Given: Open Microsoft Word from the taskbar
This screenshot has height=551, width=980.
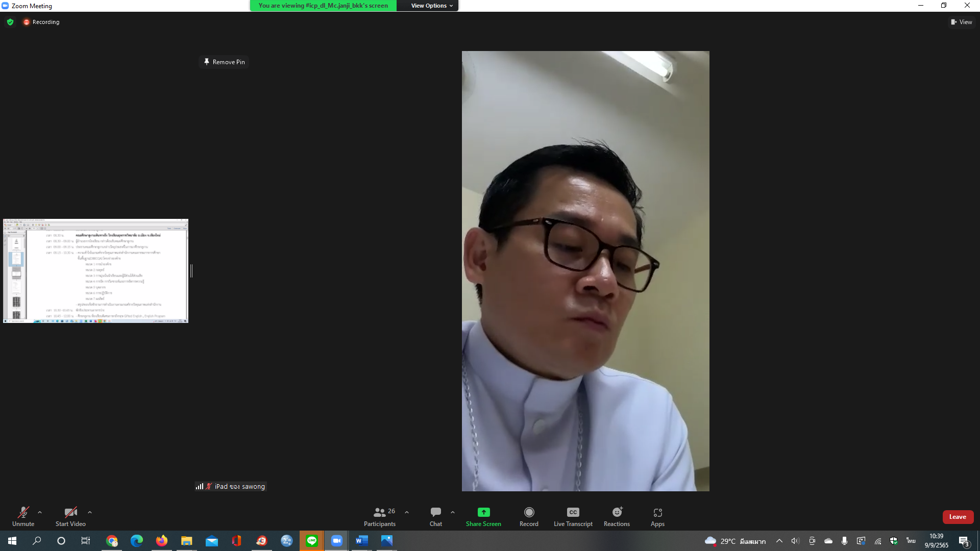Looking at the screenshot, I should 362,541.
